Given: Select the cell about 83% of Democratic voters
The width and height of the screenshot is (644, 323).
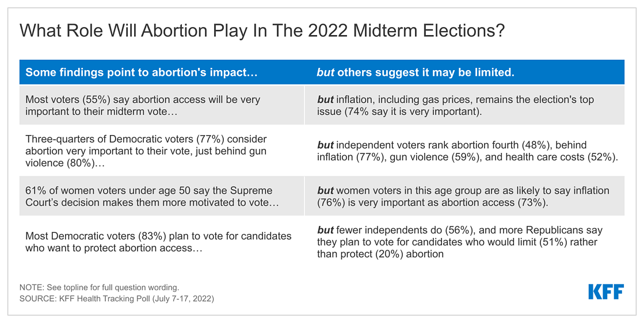Looking at the screenshot, I should pyautogui.click(x=162, y=242).
